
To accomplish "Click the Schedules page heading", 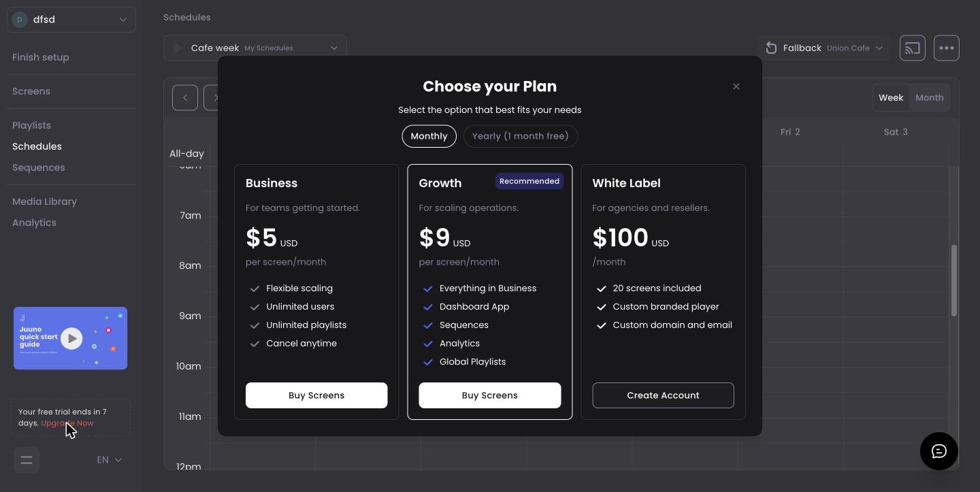I will 187,18.
